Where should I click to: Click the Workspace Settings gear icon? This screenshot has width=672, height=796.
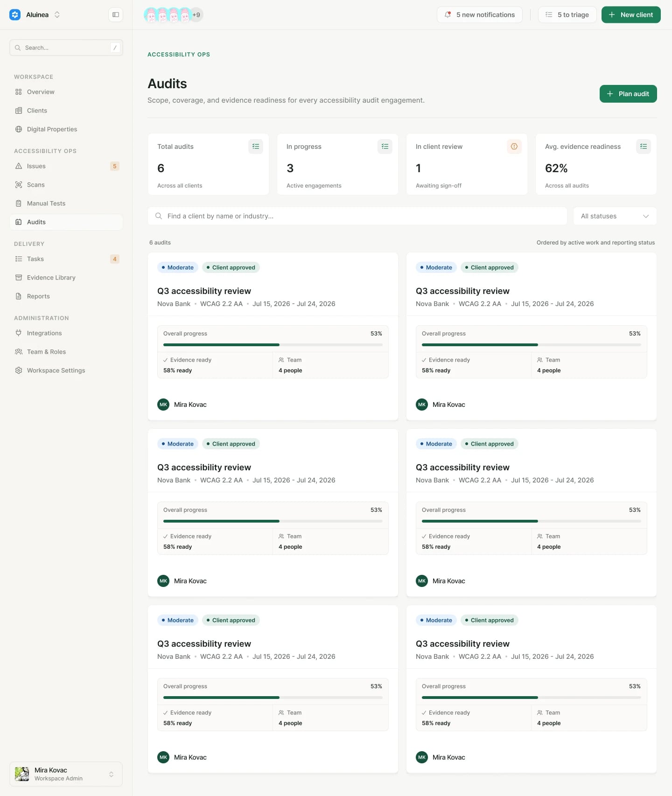(19, 370)
